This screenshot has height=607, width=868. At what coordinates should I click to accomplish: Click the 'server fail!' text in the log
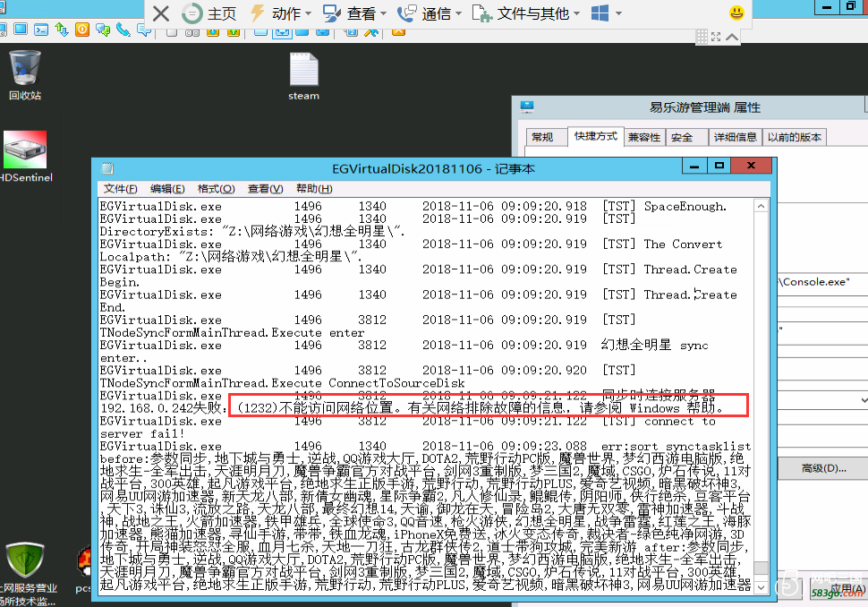tap(142, 433)
